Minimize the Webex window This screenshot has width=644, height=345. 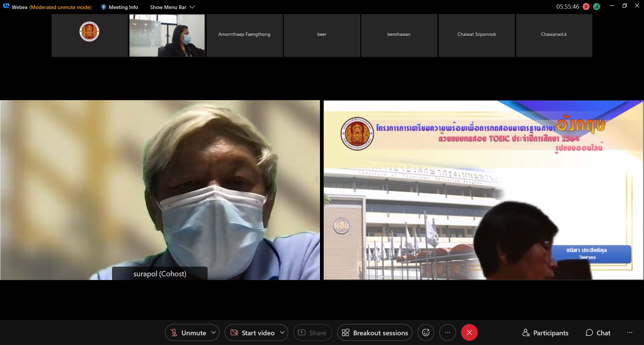612,6
